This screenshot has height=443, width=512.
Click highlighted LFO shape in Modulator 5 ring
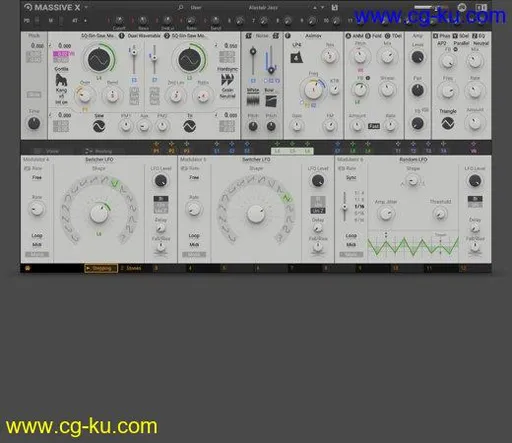coord(286,198)
